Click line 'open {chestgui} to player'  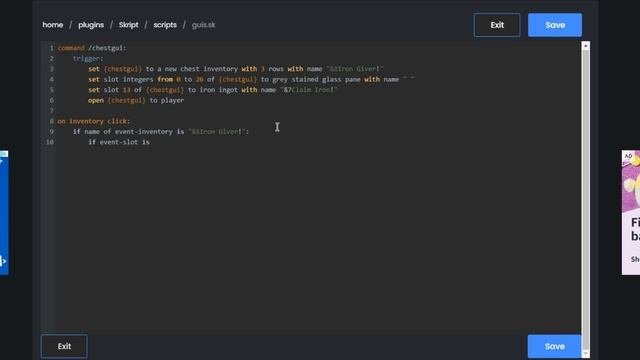point(136,100)
